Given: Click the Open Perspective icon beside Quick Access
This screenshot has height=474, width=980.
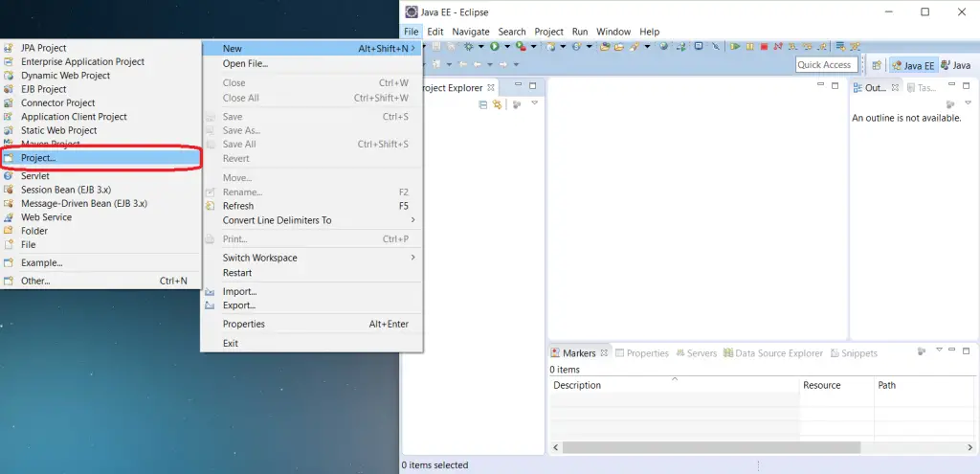Looking at the screenshot, I should [x=877, y=65].
